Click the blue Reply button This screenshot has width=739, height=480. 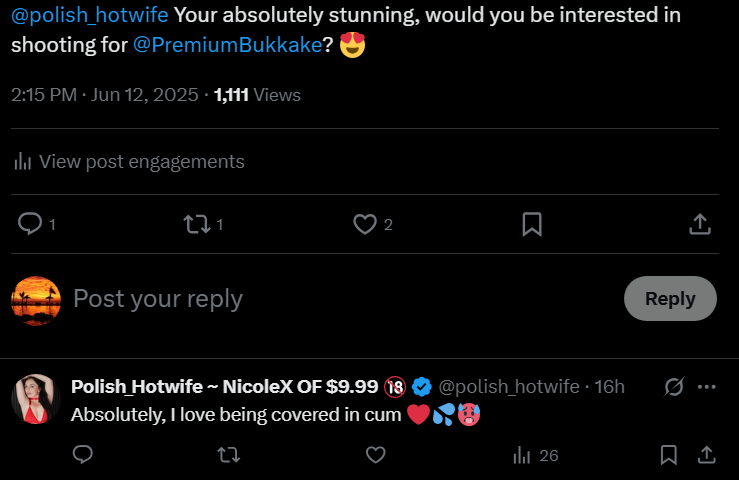click(670, 298)
